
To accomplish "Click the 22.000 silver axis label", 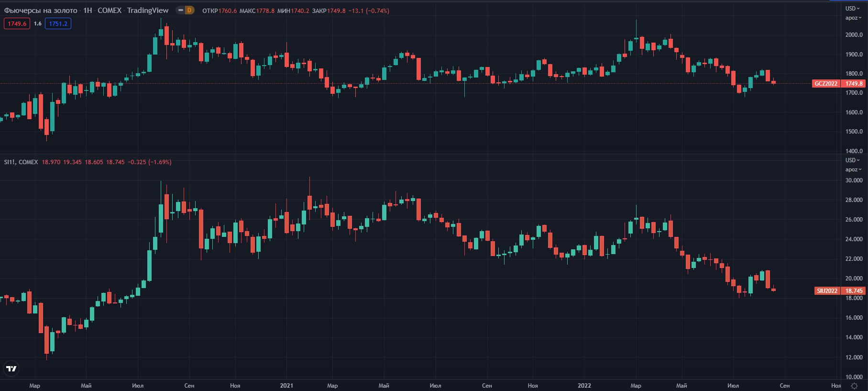I will [x=854, y=259].
